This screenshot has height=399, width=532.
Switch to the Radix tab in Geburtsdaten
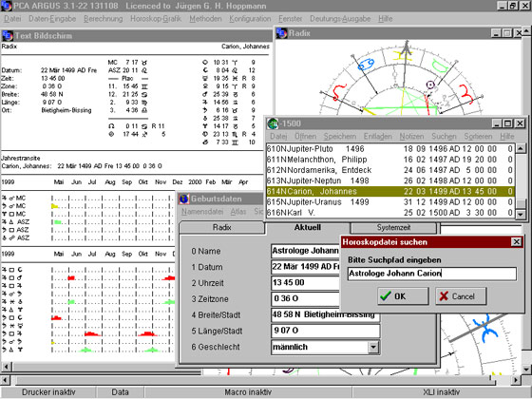click(x=222, y=227)
